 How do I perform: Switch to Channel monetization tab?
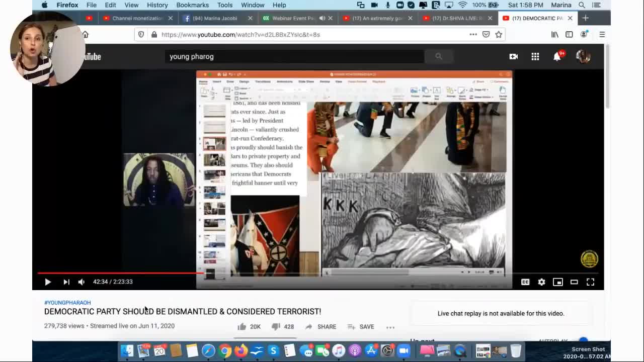(138, 18)
